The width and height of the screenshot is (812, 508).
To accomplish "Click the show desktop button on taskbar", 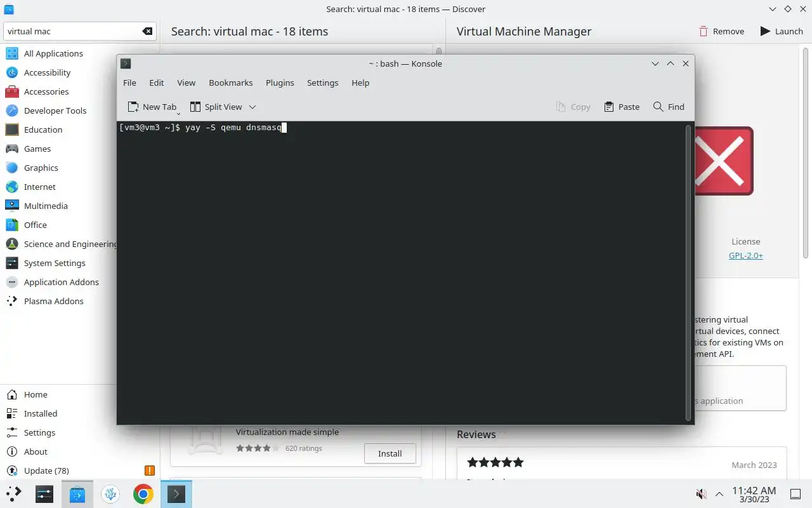I will click(x=796, y=494).
